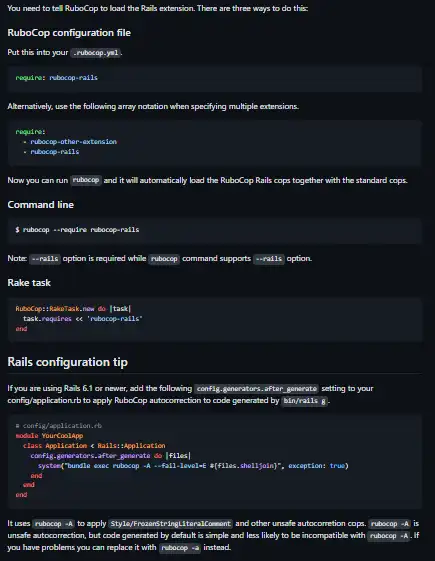Click 'You need to tell RuboCop' intro sentence
The width and height of the screenshot is (435, 561).
click(x=158, y=8)
